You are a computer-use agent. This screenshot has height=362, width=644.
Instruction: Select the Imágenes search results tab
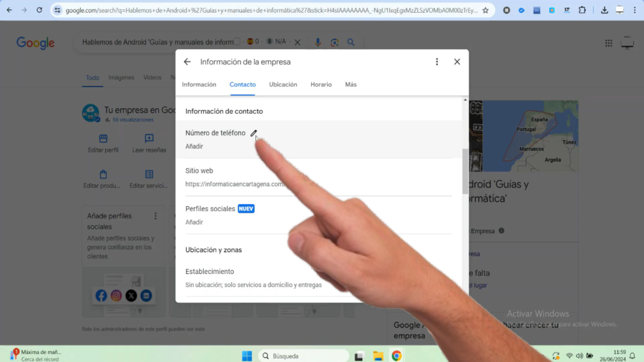[121, 77]
